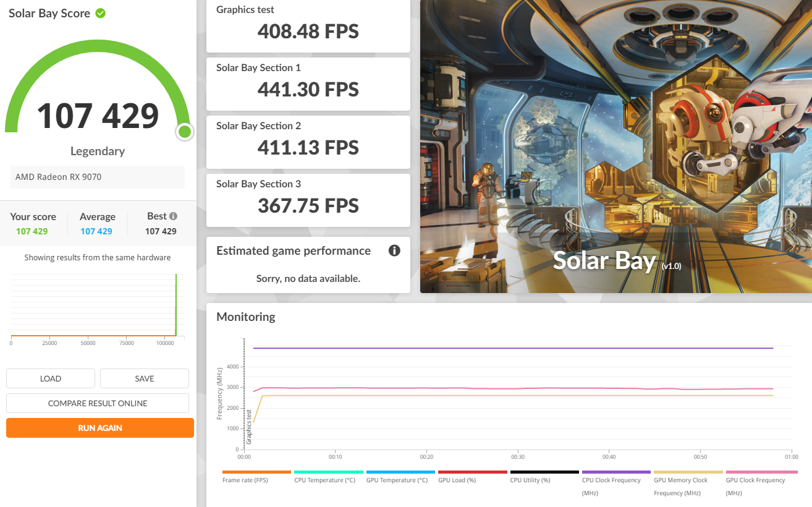Click the Graphics test marker in chart
The width and height of the screenshot is (812, 507).
[x=250, y=427]
